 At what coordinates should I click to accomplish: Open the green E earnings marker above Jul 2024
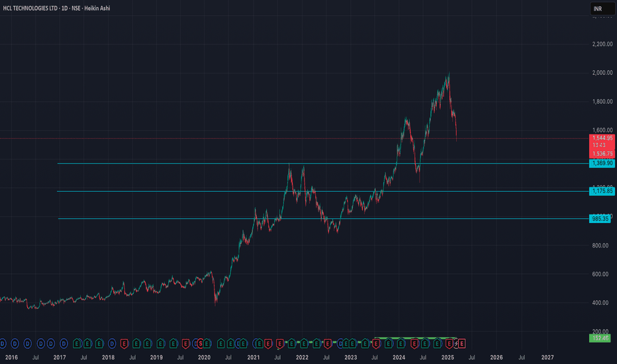[425, 343]
